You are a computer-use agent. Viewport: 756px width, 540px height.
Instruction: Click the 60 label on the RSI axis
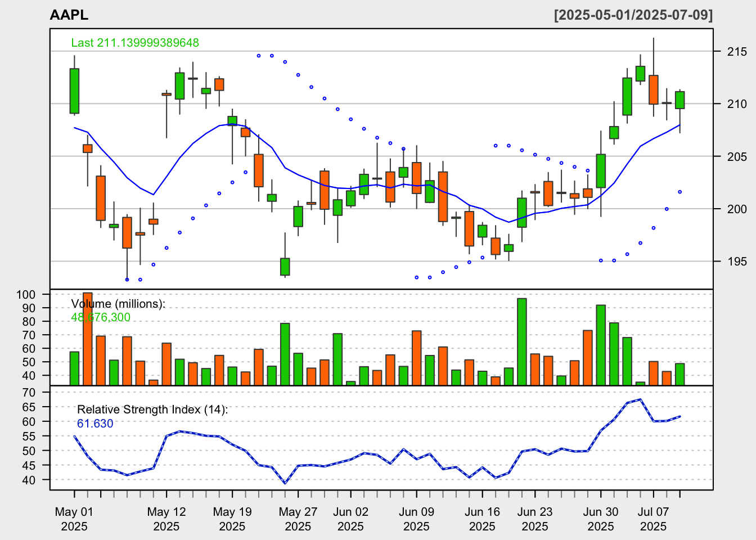[29, 422]
